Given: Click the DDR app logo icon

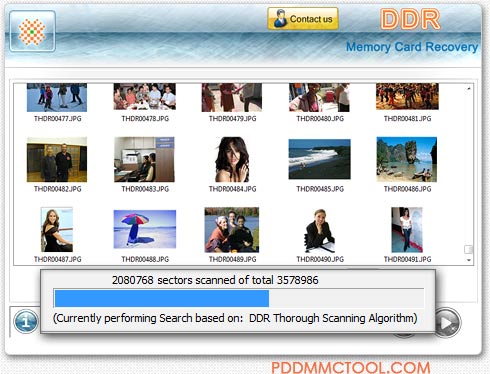Looking at the screenshot, I should pyautogui.click(x=32, y=31).
